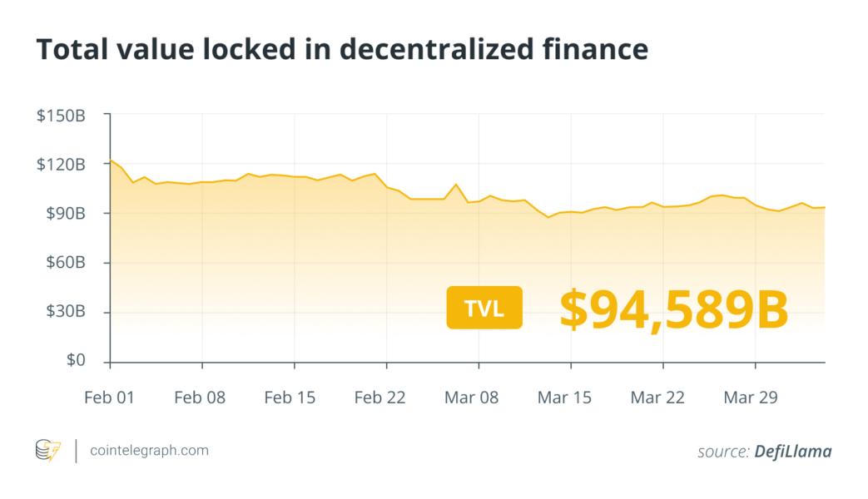Image resolution: width=868 pixels, height=499 pixels.
Task: Click the Mar 22 date label
Action: coord(657,398)
